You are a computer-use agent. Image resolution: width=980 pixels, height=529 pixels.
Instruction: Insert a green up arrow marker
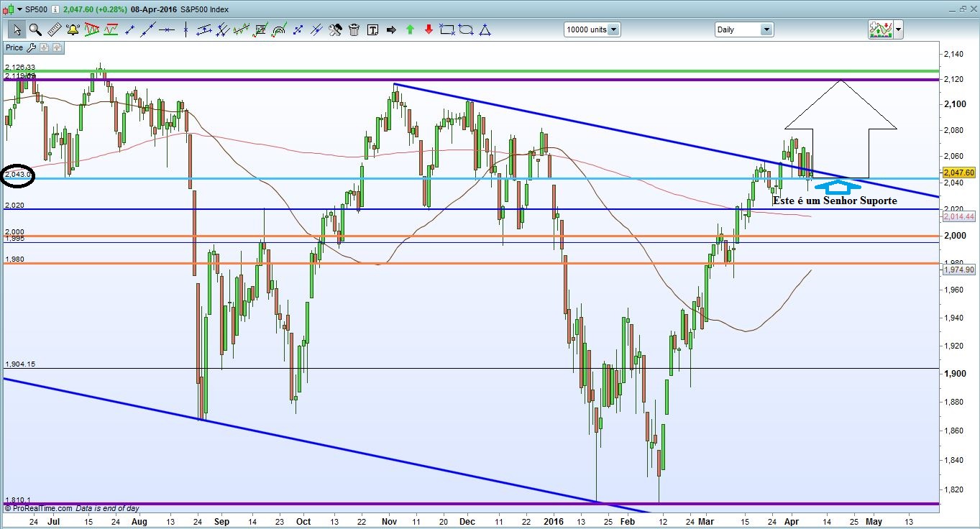(410, 29)
